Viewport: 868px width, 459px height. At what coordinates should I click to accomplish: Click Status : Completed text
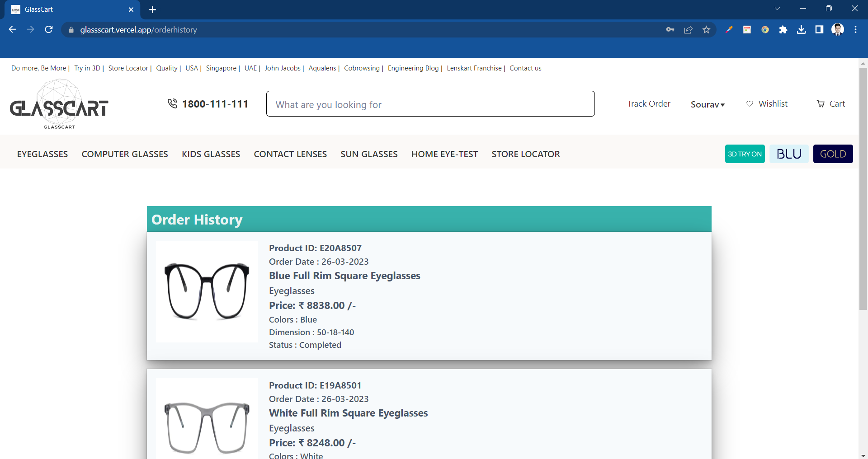305,345
